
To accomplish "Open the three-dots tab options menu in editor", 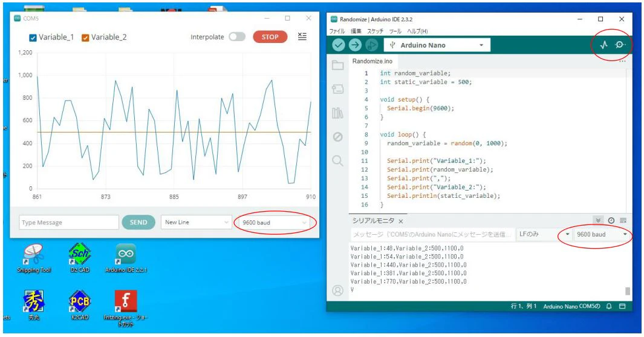I will click(x=622, y=61).
